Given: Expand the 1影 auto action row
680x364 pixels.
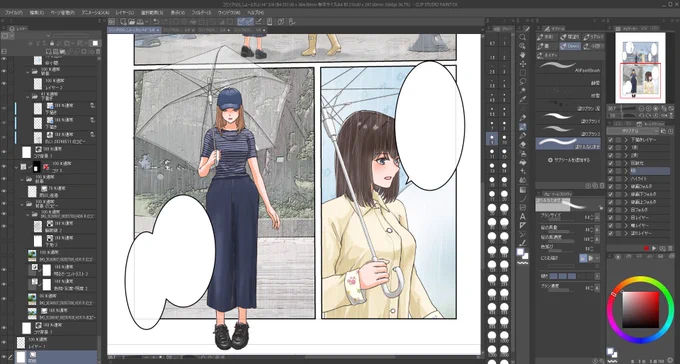Looking at the screenshot, I should (626, 148).
